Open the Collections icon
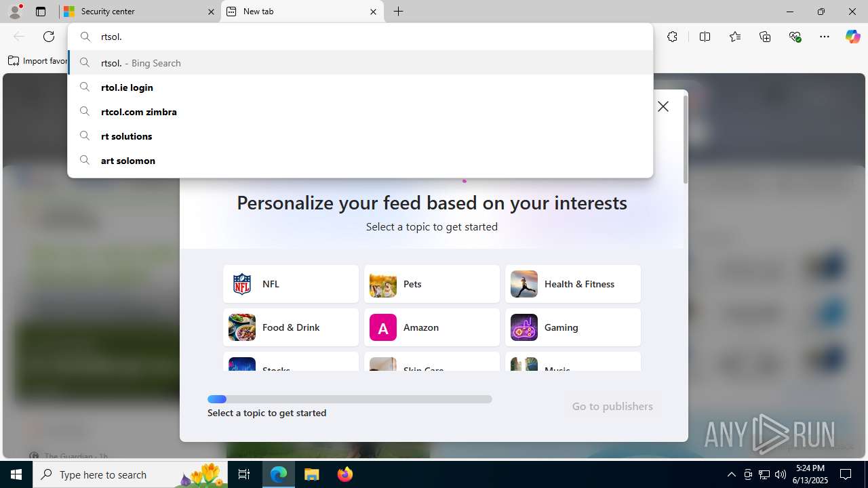This screenshot has height=488, width=868. (765, 37)
